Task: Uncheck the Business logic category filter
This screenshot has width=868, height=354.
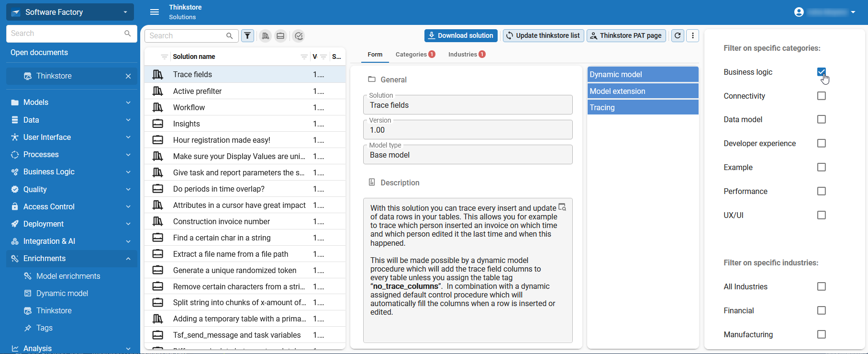Action: [821, 72]
